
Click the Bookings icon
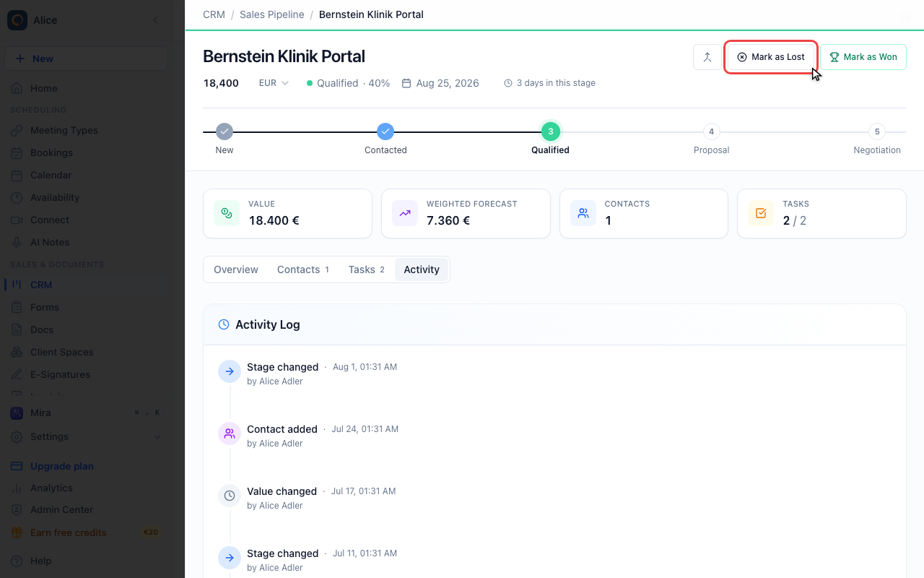(x=17, y=152)
